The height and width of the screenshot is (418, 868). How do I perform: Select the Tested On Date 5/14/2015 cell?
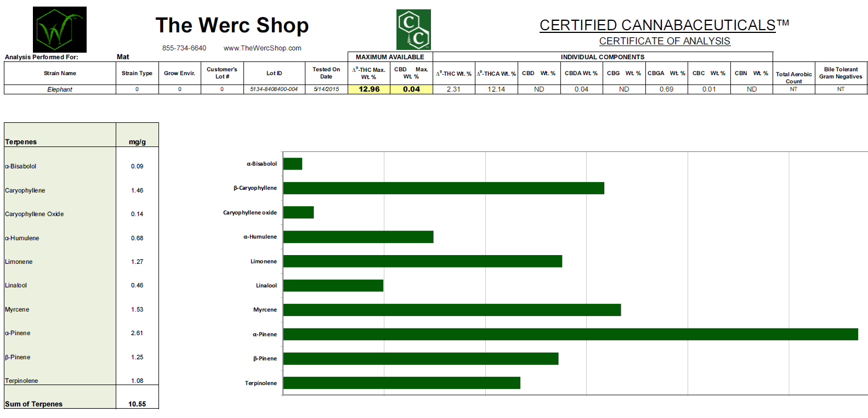click(x=326, y=89)
